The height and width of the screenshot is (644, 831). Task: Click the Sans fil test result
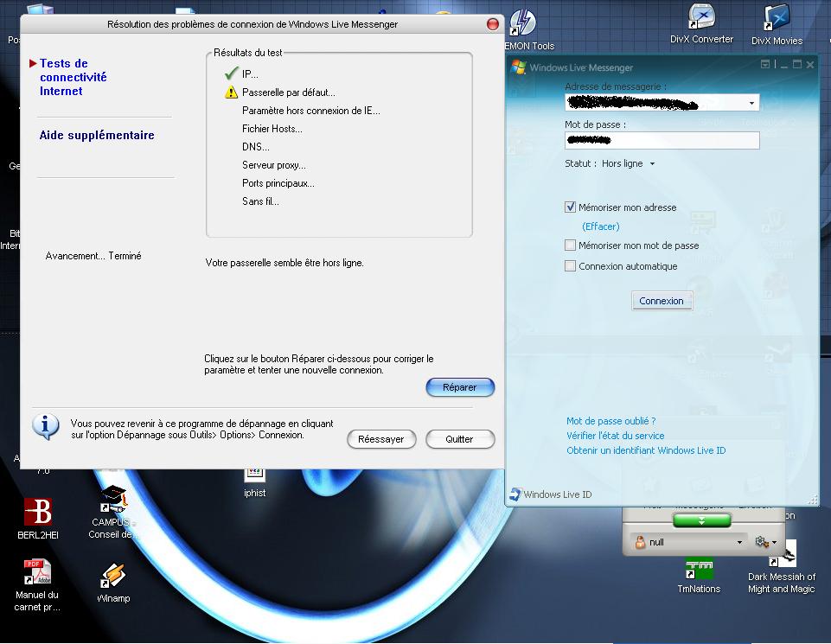260,201
